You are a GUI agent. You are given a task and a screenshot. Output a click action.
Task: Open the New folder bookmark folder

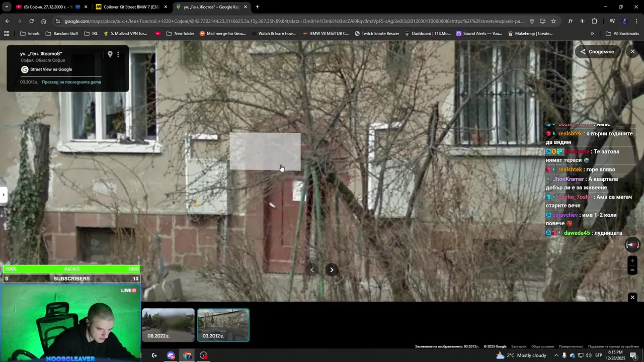180,34
